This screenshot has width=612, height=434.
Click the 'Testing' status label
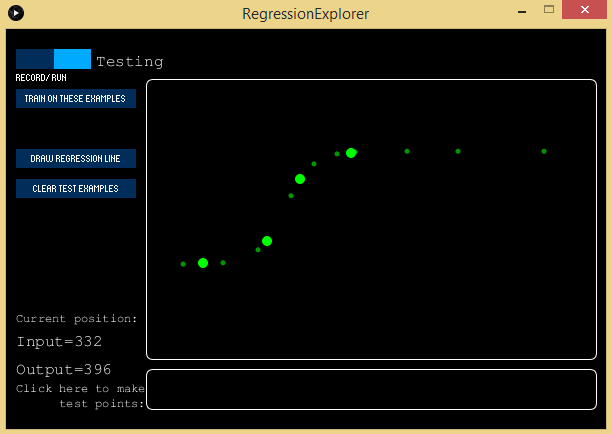click(x=130, y=62)
